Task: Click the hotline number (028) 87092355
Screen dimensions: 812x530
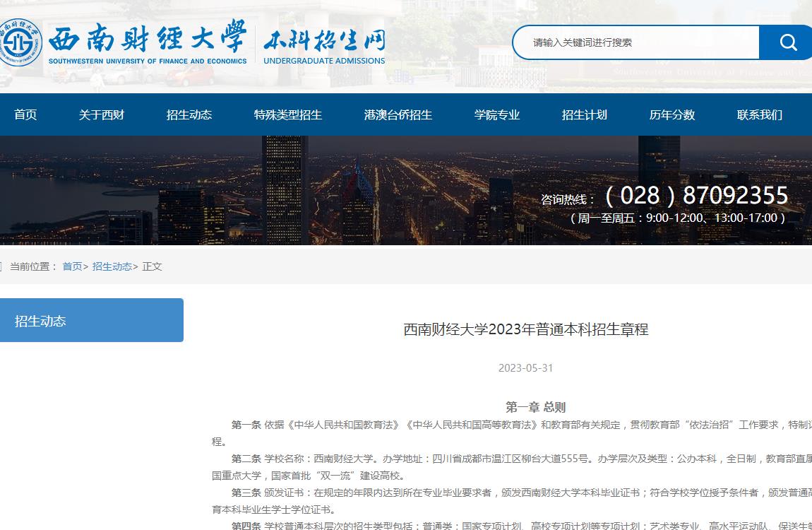Action: [696, 195]
